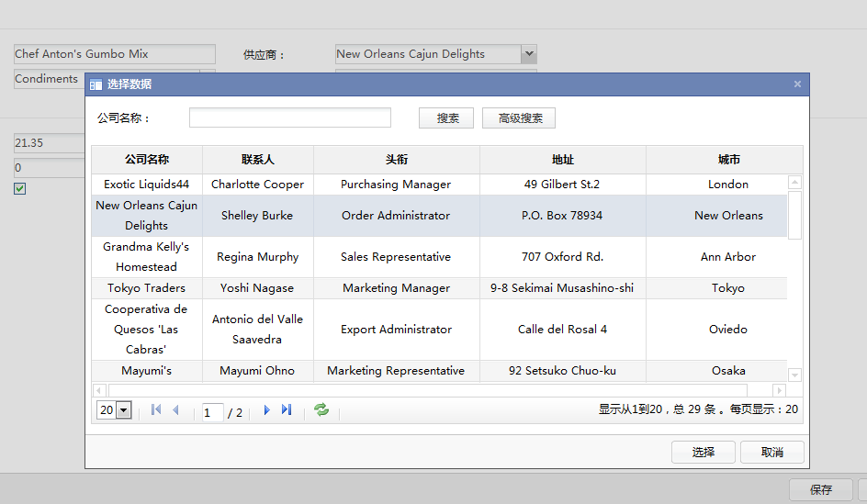The image size is (867, 504).
Task: Click the Marketing Manager title cell
Action: pyautogui.click(x=397, y=288)
